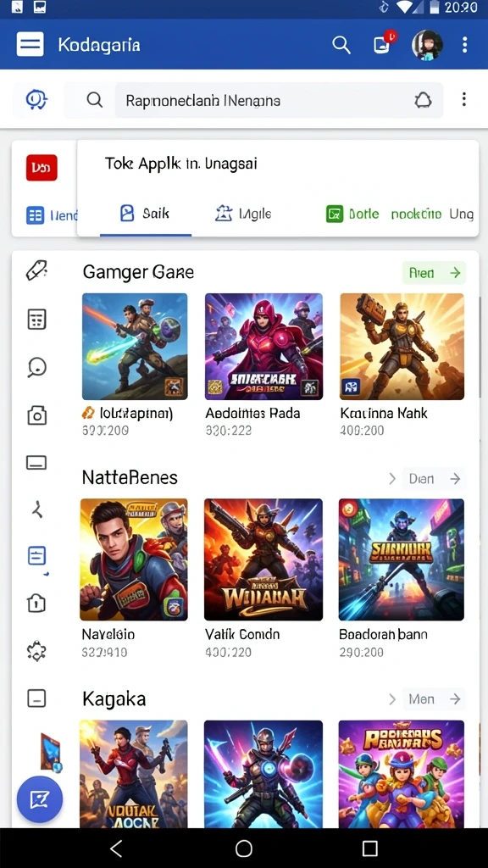The height and width of the screenshot is (868, 488).
Task: Click the Tok Applk in Unagsai heading
Action: coord(181,164)
